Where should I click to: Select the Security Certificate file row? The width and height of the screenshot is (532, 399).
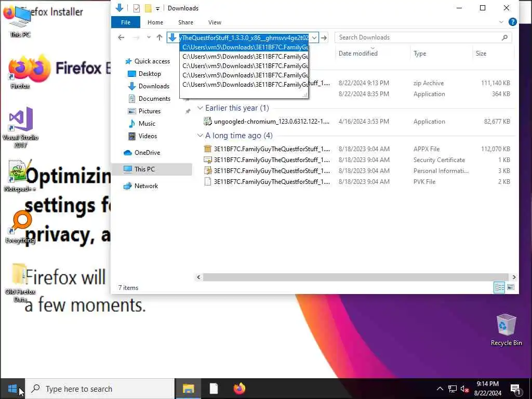[x=357, y=160]
